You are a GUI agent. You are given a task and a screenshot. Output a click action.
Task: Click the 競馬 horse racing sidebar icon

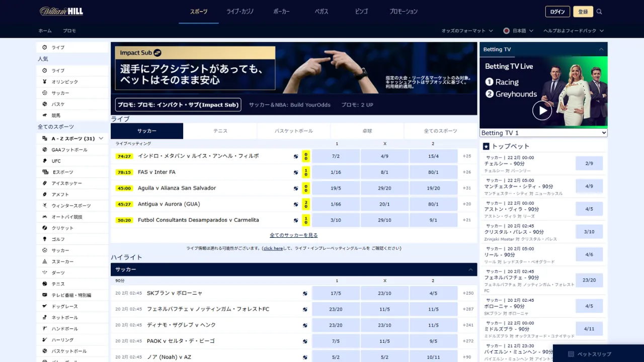click(45, 115)
